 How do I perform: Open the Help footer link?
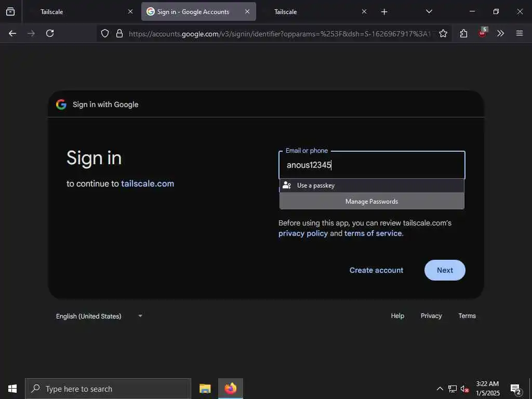coord(397,315)
